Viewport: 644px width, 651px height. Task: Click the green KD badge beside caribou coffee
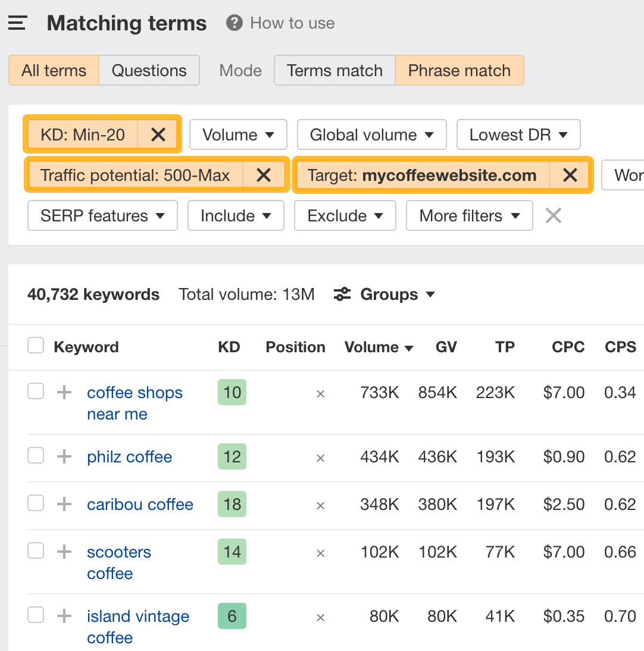click(232, 504)
